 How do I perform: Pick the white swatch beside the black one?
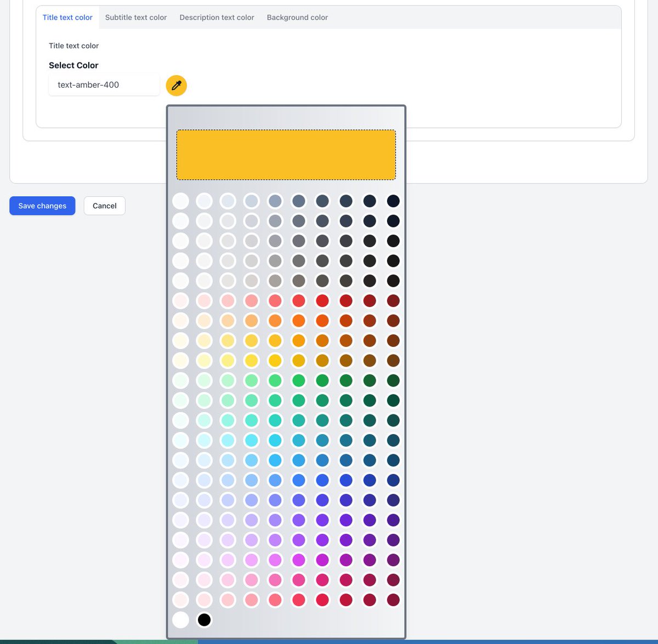pos(180,620)
